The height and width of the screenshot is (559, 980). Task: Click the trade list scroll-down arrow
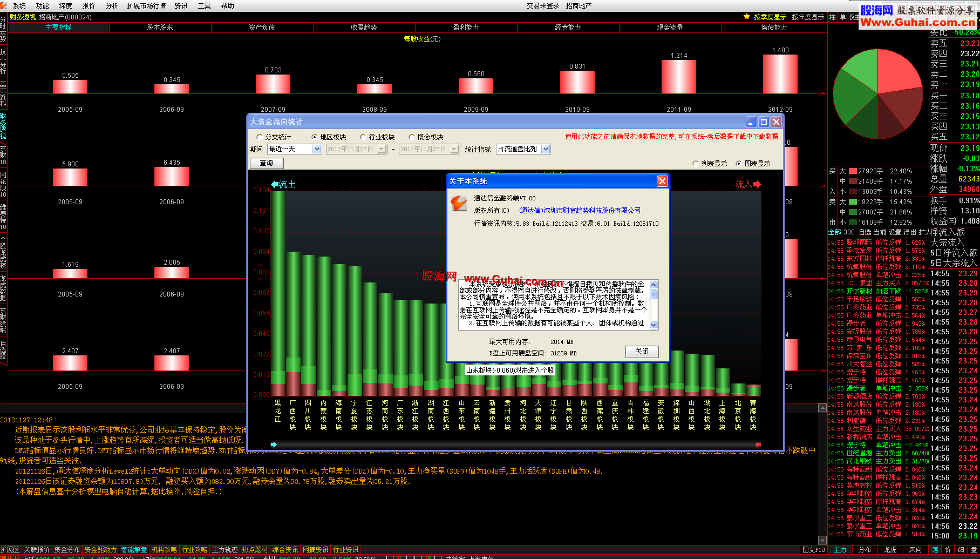[822, 540]
